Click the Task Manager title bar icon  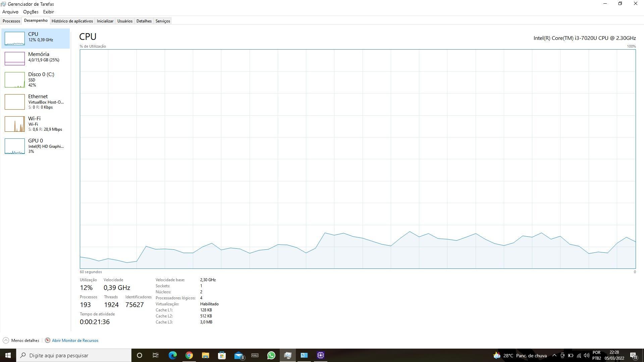[x=3, y=4]
